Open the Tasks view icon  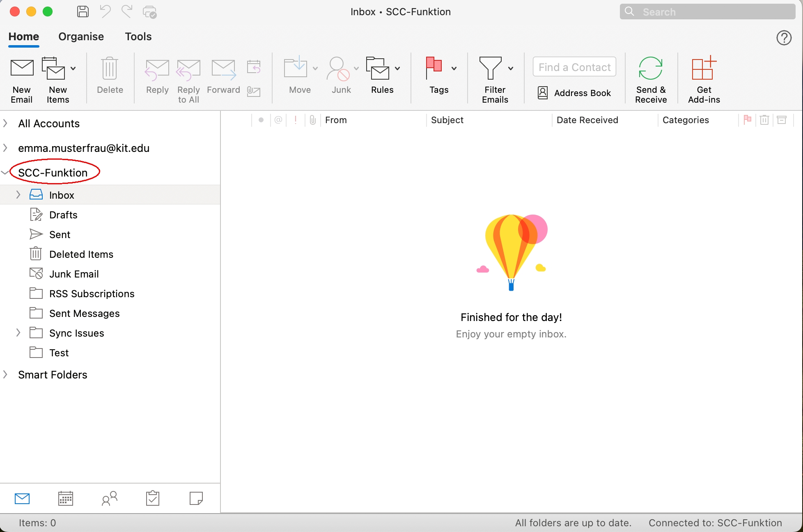153,498
